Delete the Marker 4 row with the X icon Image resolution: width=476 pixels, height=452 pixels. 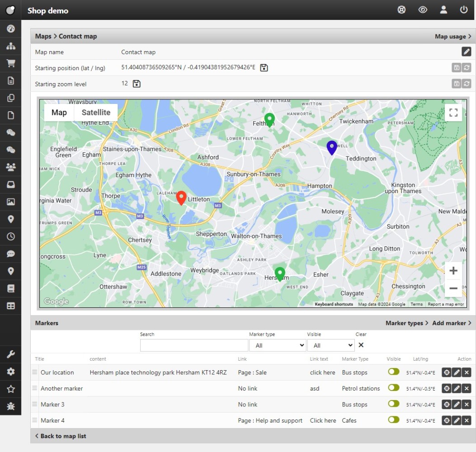(467, 420)
